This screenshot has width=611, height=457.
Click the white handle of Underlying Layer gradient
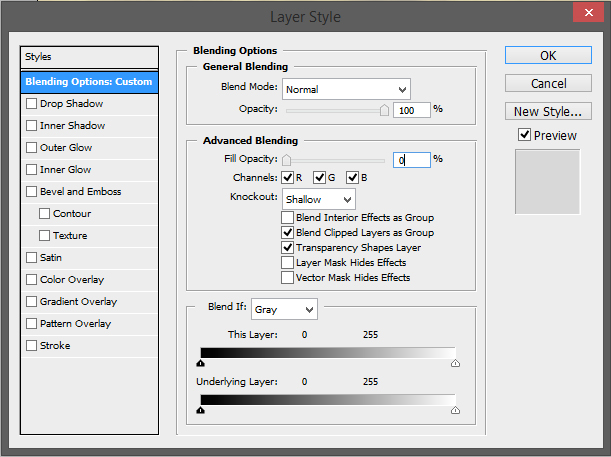click(x=455, y=410)
